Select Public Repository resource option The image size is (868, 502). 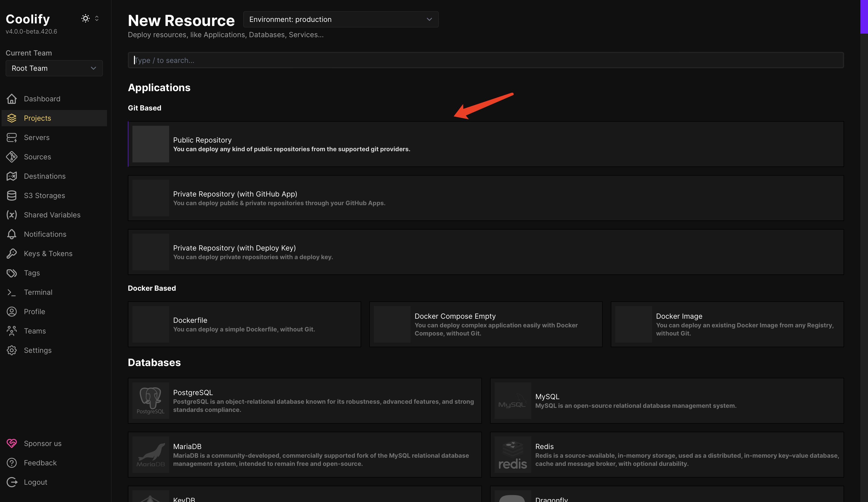(x=485, y=144)
